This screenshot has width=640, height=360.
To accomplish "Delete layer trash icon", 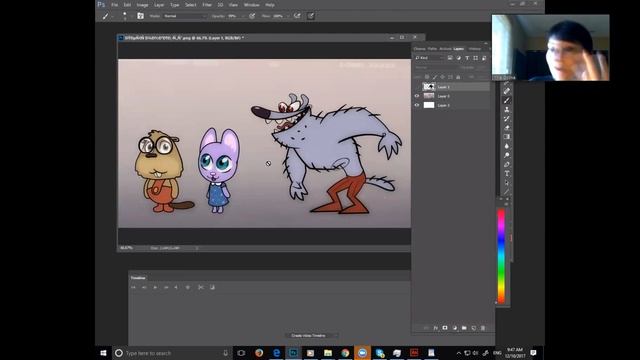I will point(483,328).
